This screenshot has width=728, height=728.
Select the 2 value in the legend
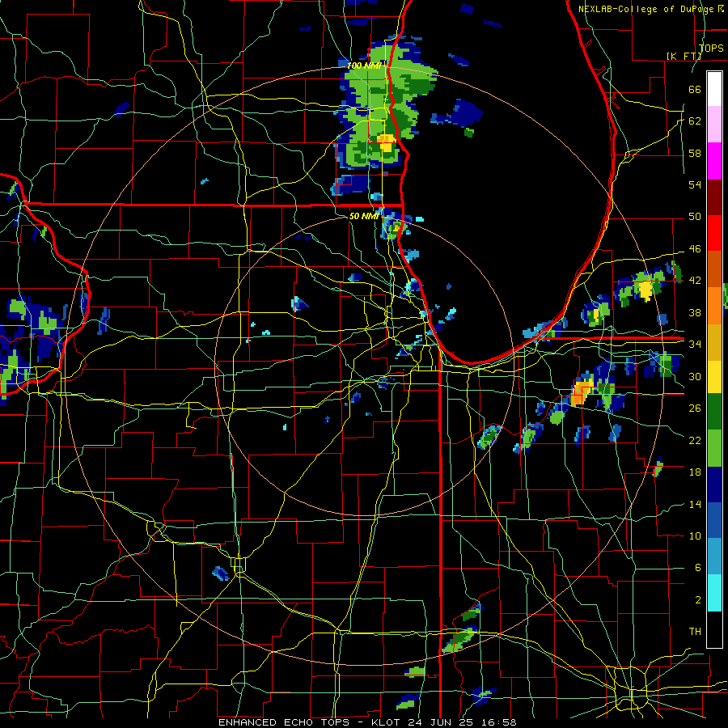coord(698,600)
